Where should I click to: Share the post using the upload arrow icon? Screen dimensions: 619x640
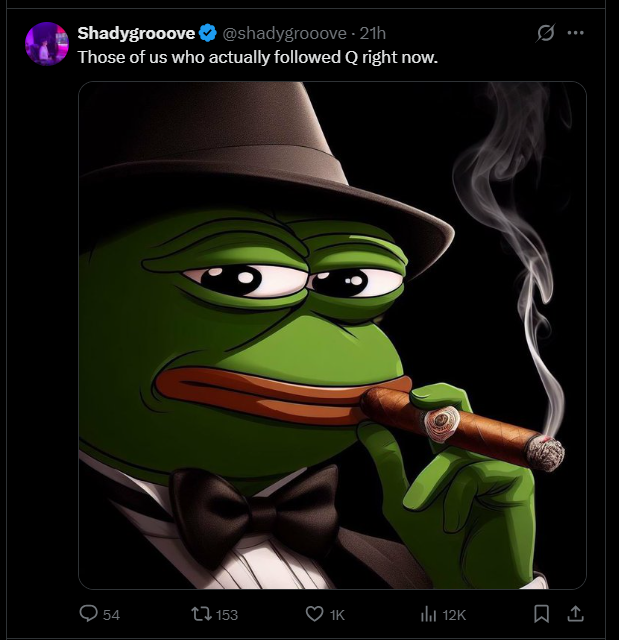pyautogui.click(x=575, y=613)
